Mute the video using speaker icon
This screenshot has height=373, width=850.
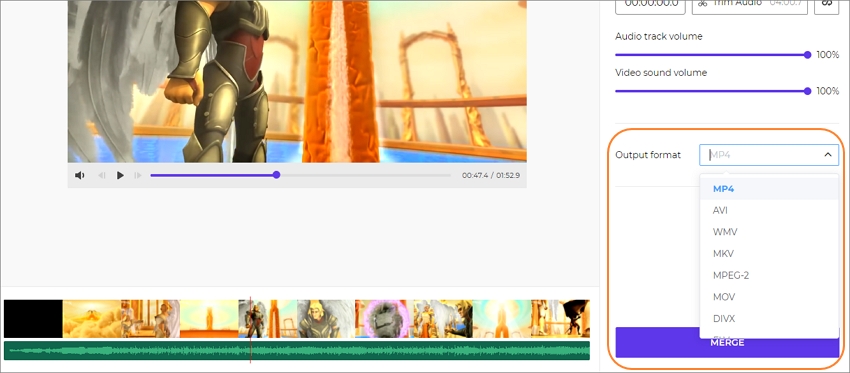tap(80, 176)
